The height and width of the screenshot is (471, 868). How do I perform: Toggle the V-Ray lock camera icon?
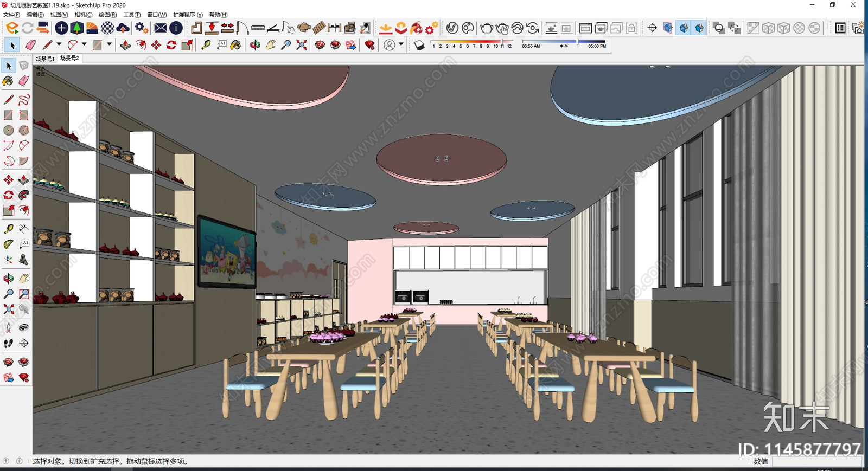click(x=631, y=28)
